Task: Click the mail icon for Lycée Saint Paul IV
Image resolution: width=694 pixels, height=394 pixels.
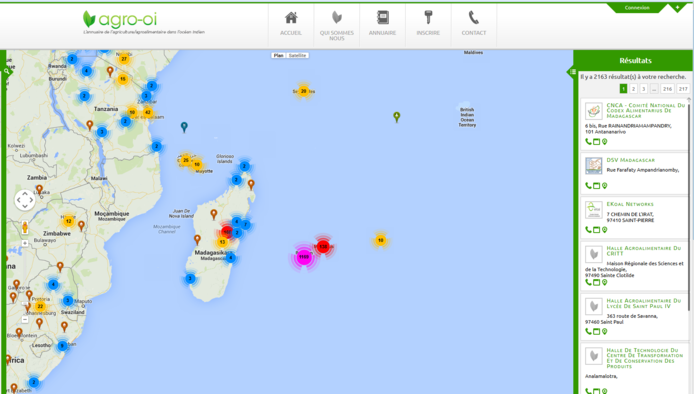Action: point(596,331)
